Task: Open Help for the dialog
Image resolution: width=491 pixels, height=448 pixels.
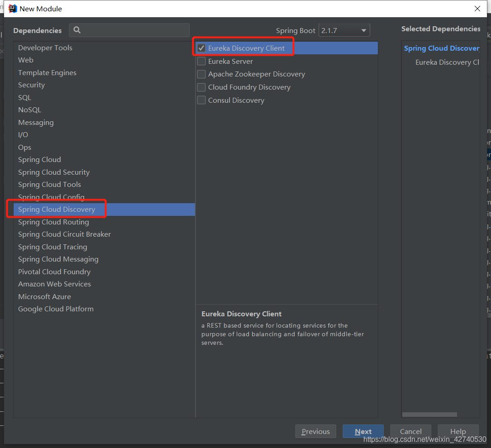Action: [458, 431]
